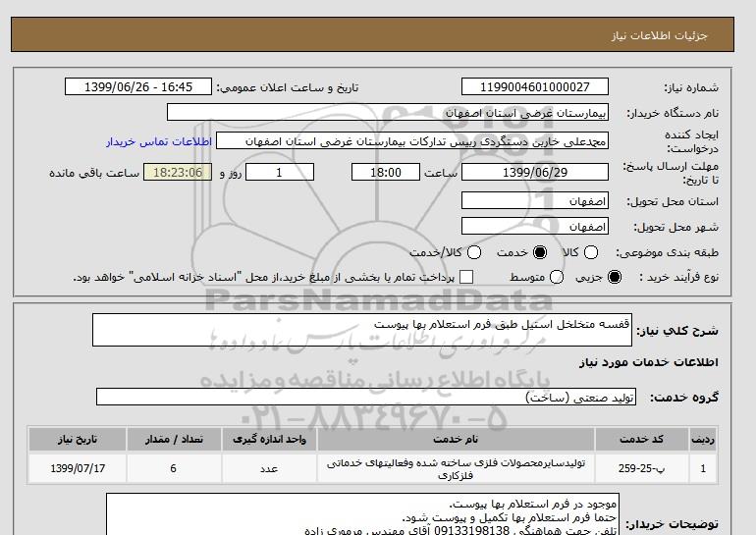The height and width of the screenshot is (535, 756).
Task: Click the response deadline date 1399/06/29
Action: tap(535, 172)
